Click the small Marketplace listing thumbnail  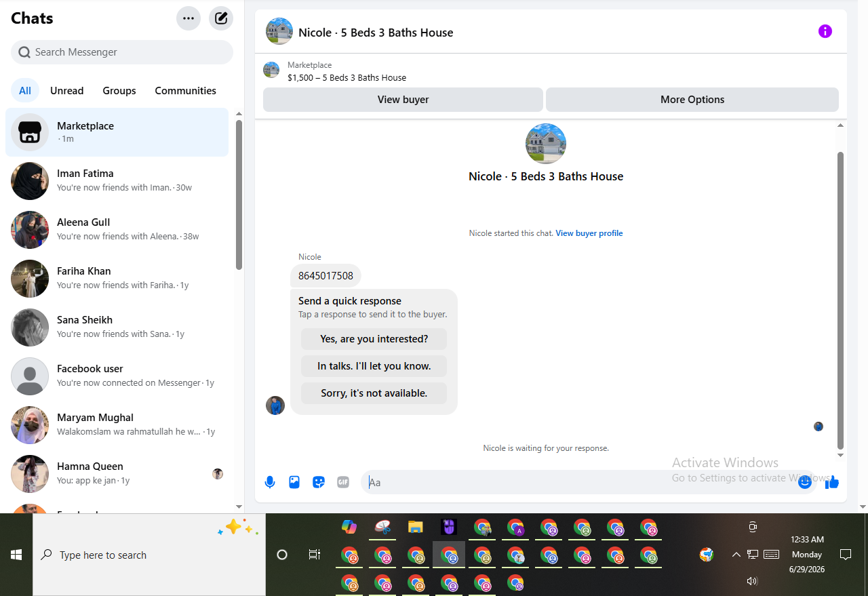point(271,70)
